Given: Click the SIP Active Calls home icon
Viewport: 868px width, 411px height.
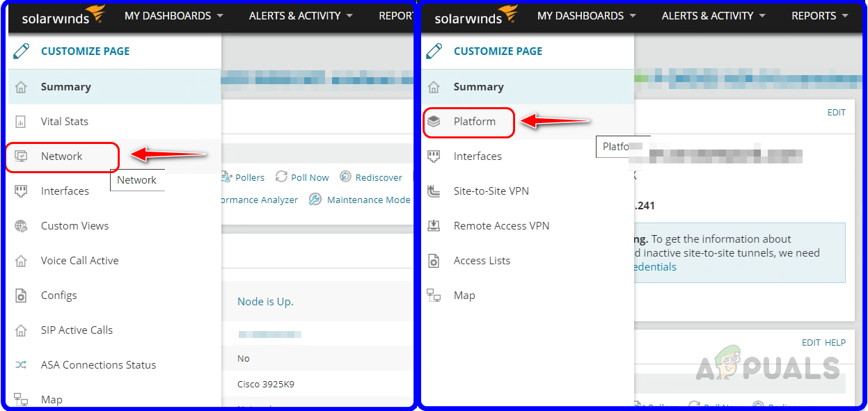Looking at the screenshot, I should [21, 330].
